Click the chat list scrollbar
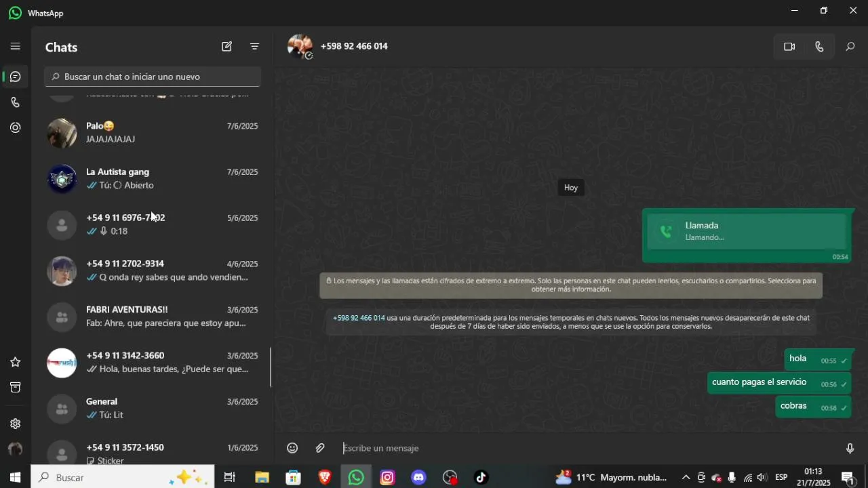Image resolution: width=868 pixels, height=488 pixels. click(x=271, y=367)
